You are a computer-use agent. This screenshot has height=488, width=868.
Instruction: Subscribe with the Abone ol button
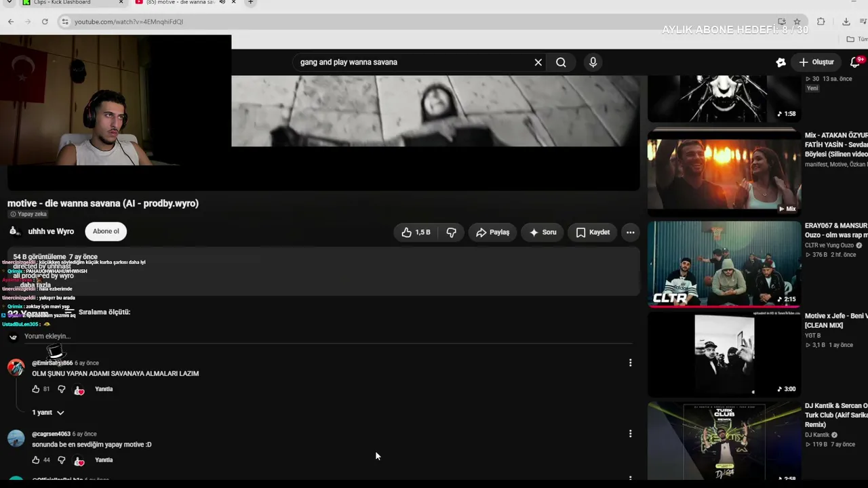tap(106, 231)
